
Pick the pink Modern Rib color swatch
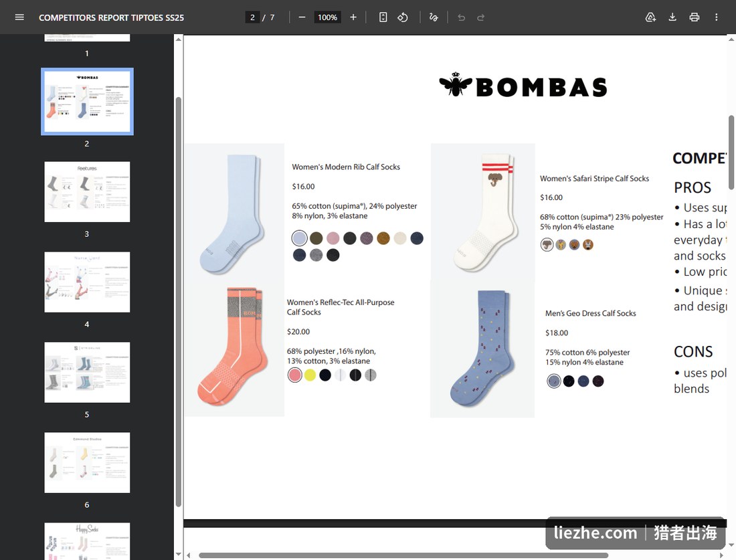pos(333,238)
